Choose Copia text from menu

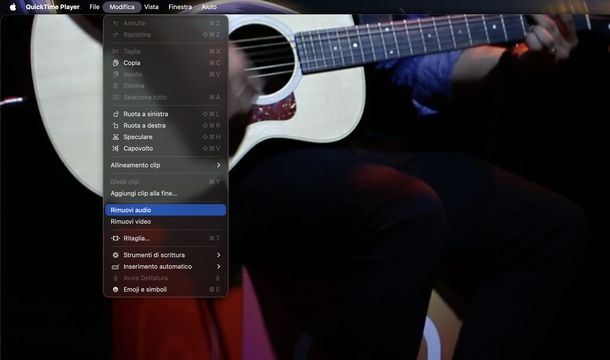pyautogui.click(x=132, y=63)
